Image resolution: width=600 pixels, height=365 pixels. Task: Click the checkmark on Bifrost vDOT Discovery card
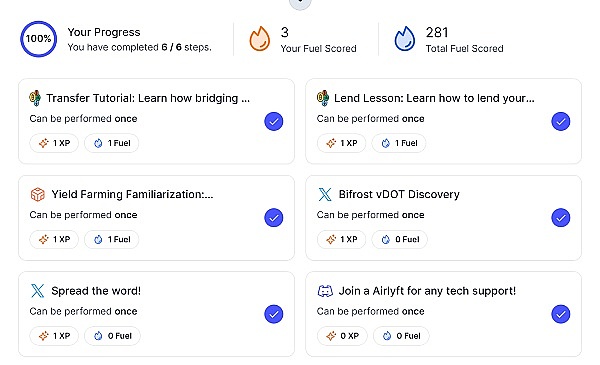(561, 218)
